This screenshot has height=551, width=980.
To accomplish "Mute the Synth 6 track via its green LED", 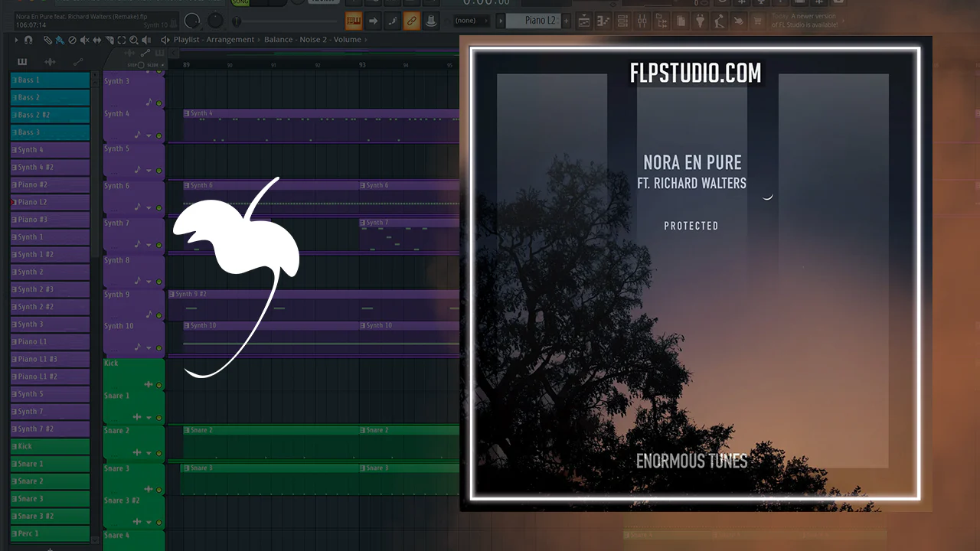I will (159, 207).
